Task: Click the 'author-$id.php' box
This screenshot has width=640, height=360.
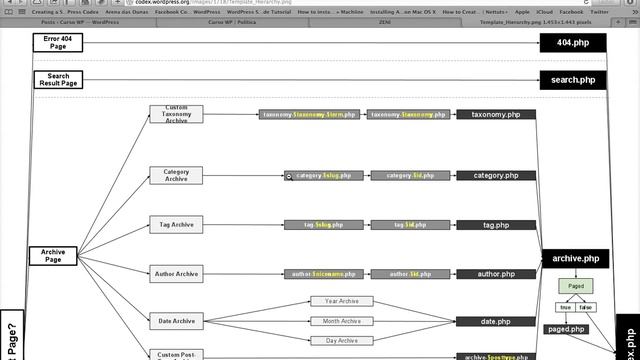Action: [410, 274]
